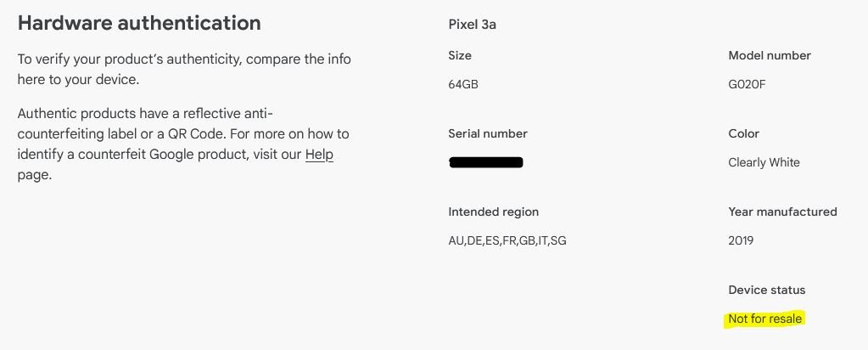This screenshot has height=350, width=868.
Task: Open the Help page link
Action: [319, 155]
